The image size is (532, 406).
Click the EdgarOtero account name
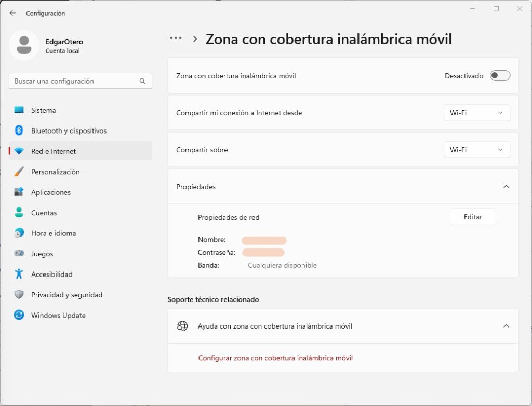64,42
